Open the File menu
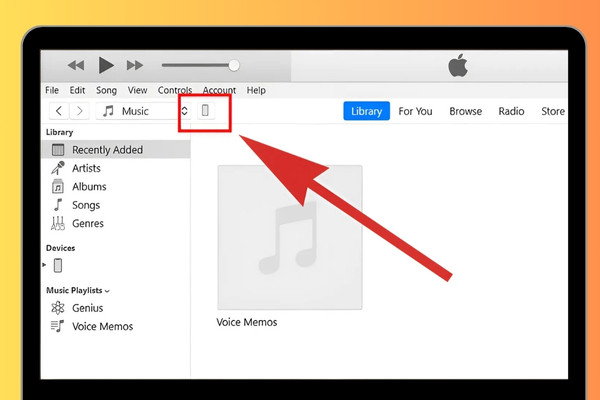 52,90
